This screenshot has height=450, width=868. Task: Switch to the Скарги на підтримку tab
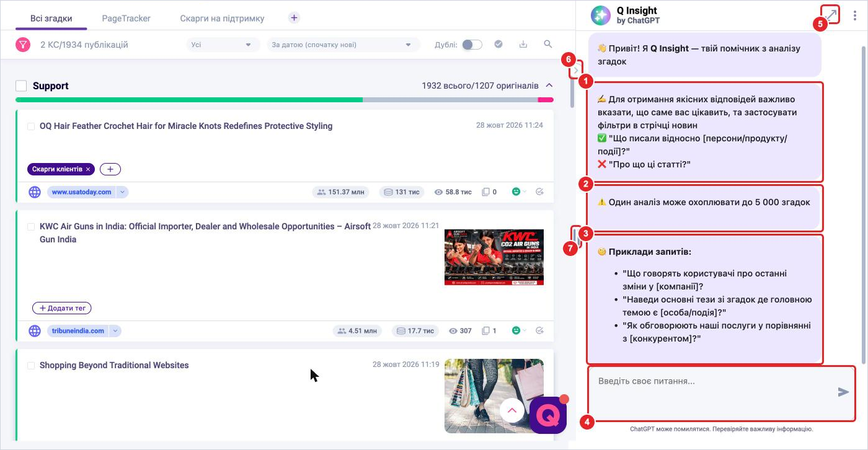click(x=222, y=18)
